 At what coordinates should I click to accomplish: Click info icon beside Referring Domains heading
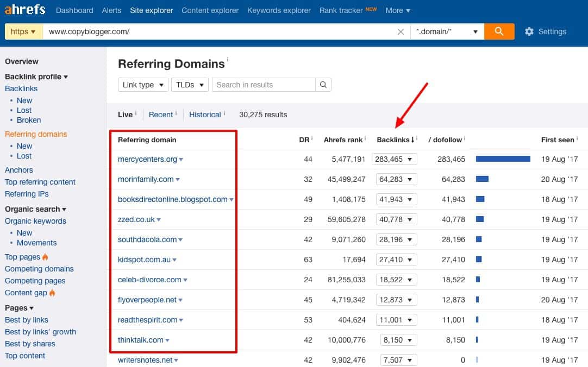tap(228, 59)
